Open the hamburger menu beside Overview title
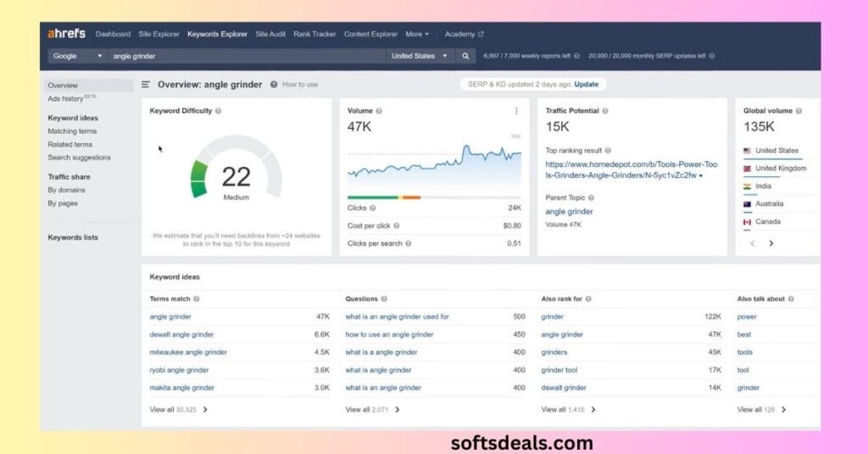868x454 pixels. click(146, 85)
